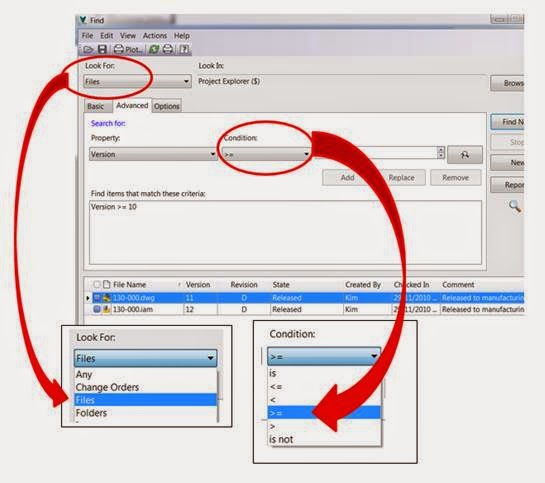Open the File menu
545x483 pixels.
pos(88,36)
